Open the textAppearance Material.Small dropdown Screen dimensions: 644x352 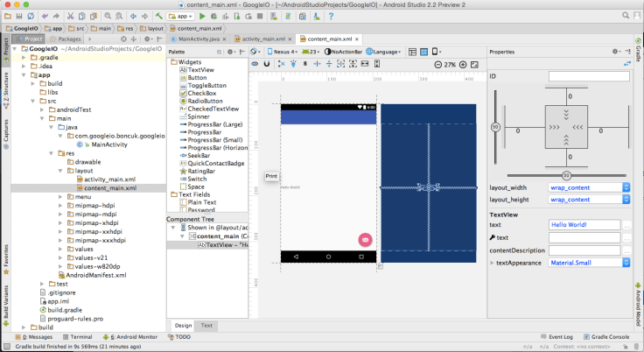coord(589,263)
